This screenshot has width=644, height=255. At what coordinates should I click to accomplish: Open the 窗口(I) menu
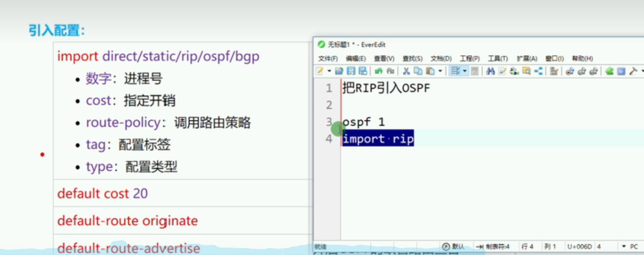[x=554, y=59]
